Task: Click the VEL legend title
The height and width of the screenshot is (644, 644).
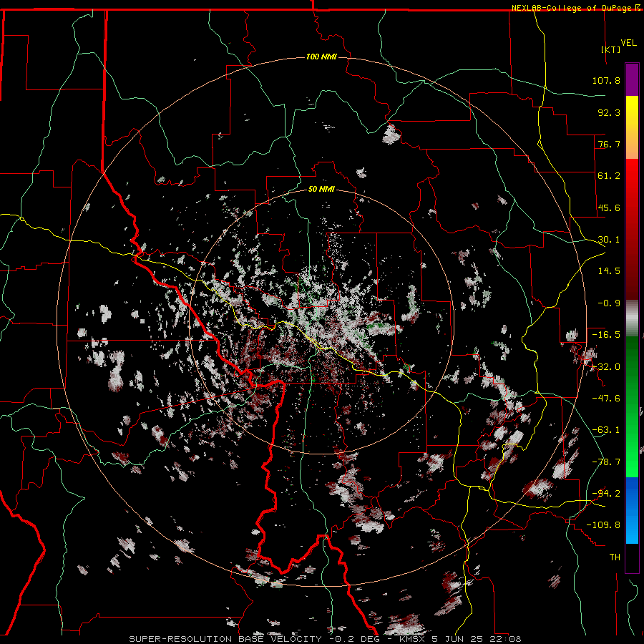Action: 628,43
